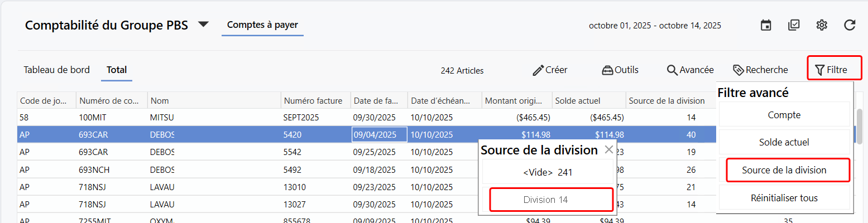Click the Recherche tag button
Viewport: 868px width, 223px height.
[760, 70]
